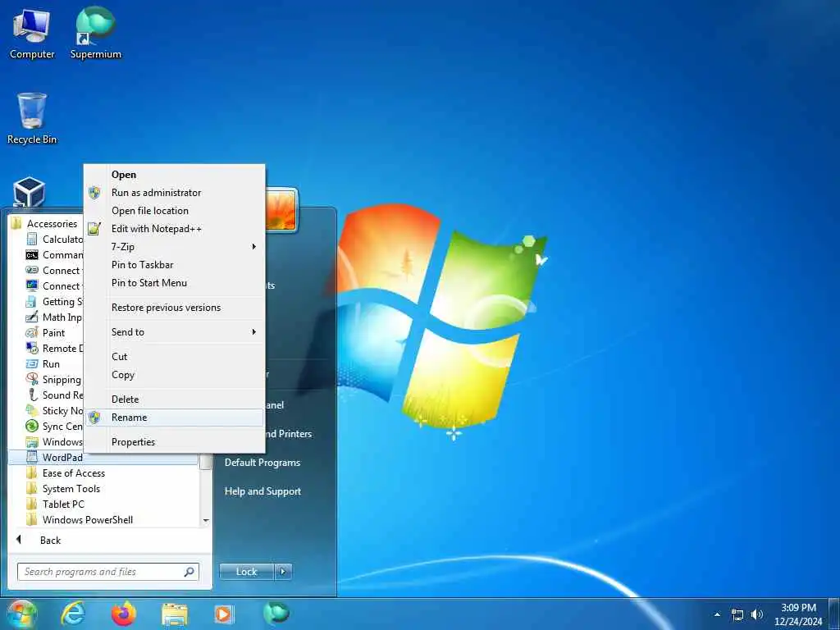The height and width of the screenshot is (630, 840).
Task: Click the Connect to a Projector icon
Action: pos(32,270)
